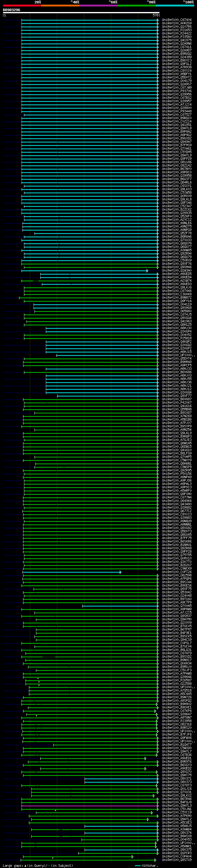The width and height of the screenshot is (197, 868).
Task: Click hit label UniRef100_A8HJ55
Action: (x=176, y=379)
